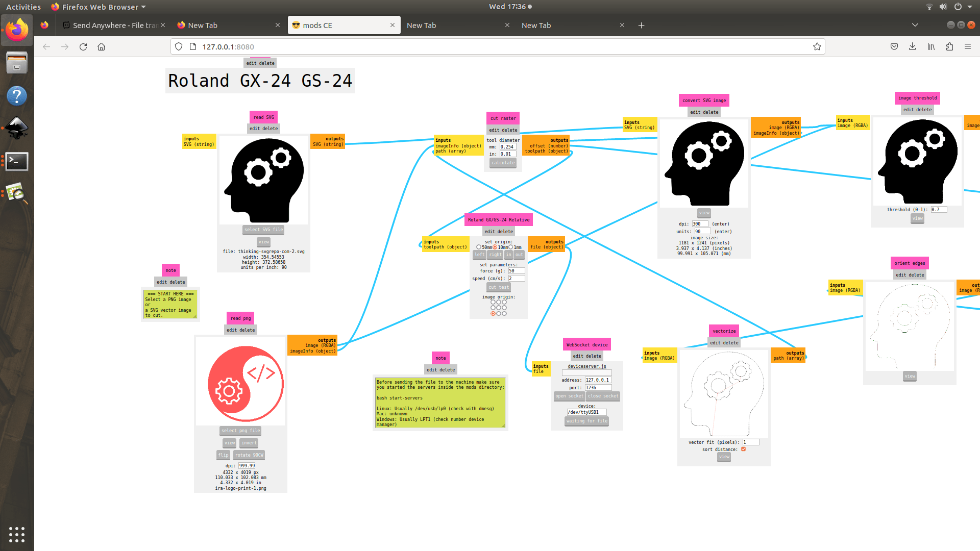Screen dimensions: 980x551
Task: Close the mods CE tab
Action: coord(393,25)
